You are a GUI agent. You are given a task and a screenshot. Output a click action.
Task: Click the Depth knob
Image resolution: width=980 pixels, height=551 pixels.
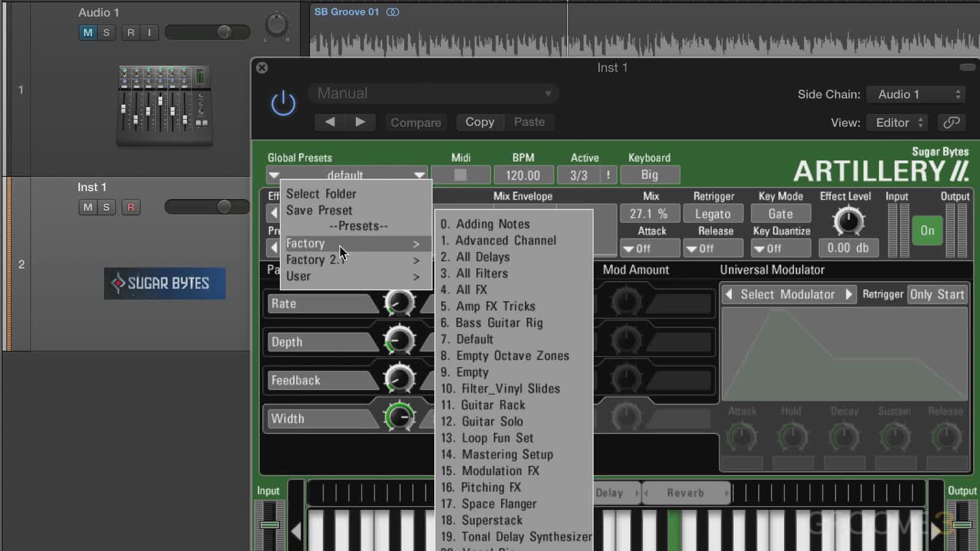pyautogui.click(x=399, y=341)
